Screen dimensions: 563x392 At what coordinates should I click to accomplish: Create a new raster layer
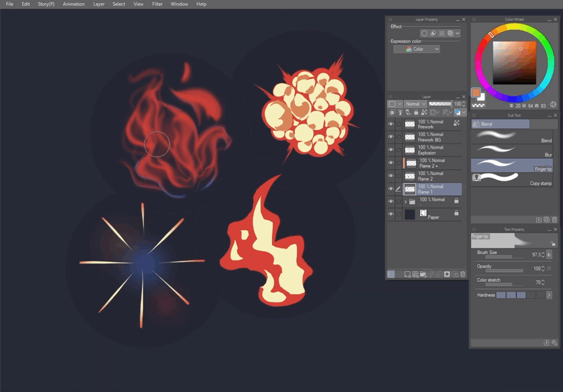(408, 274)
